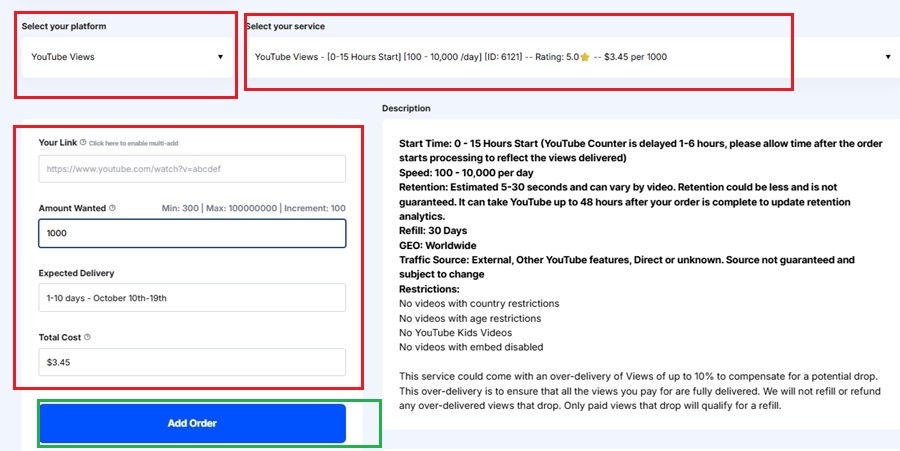Click the 'Traffic Source: External' line

[627, 260]
